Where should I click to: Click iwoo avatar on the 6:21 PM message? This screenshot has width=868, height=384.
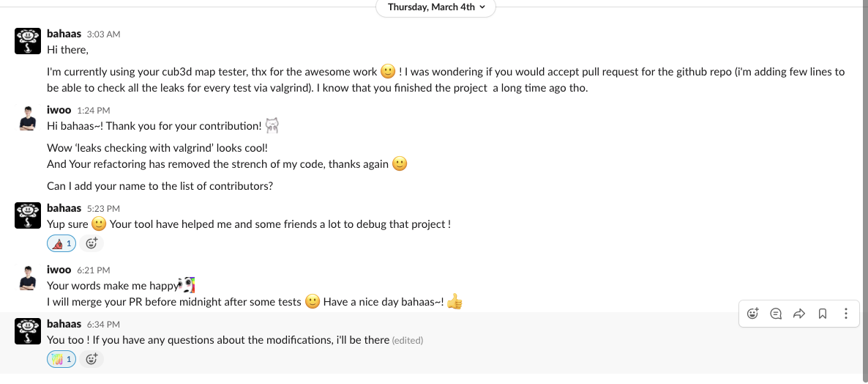tap(28, 277)
